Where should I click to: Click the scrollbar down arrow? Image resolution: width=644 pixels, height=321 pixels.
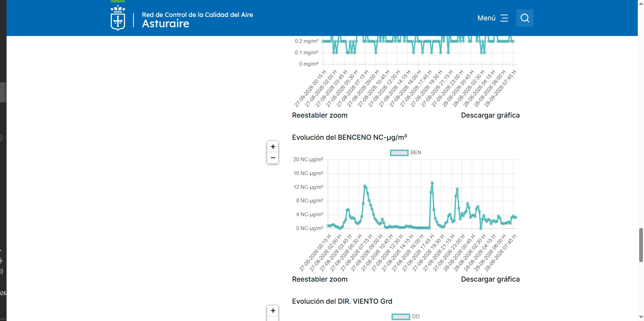pyautogui.click(x=641, y=317)
